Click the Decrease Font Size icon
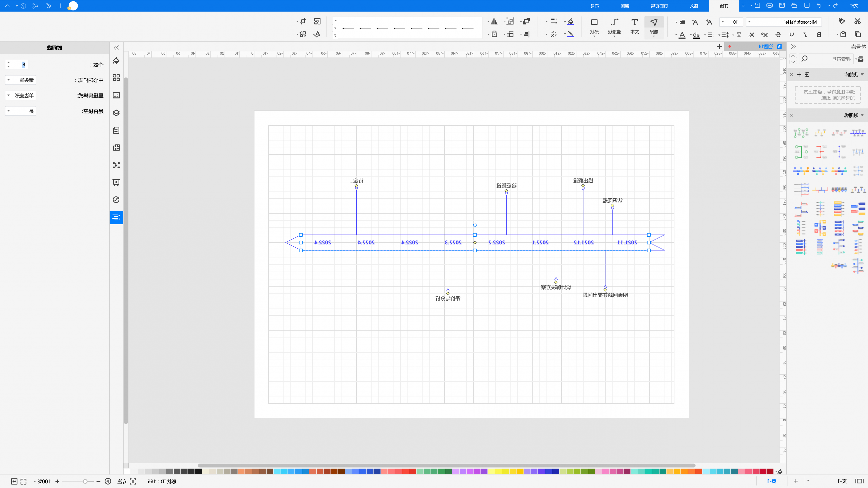The image size is (868, 488). click(x=695, y=22)
